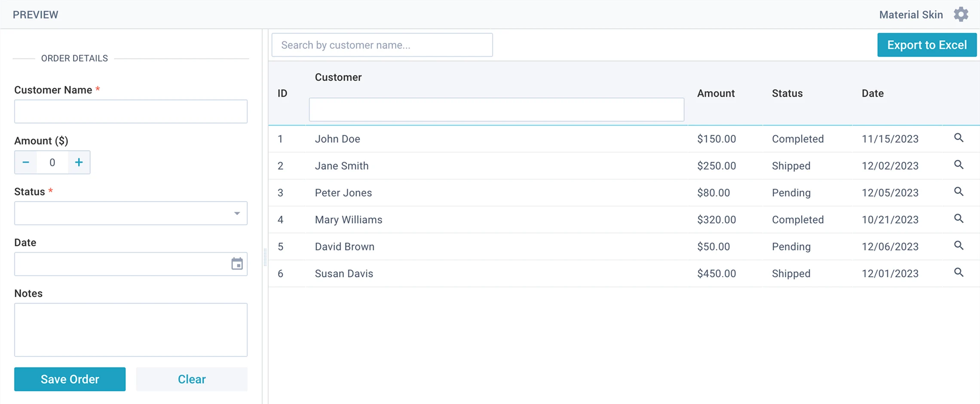Viewport: 980px width, 404px height.
Task: Open the Date calendar picker icon
Action: pyautogui.click(x=237, y=264)
